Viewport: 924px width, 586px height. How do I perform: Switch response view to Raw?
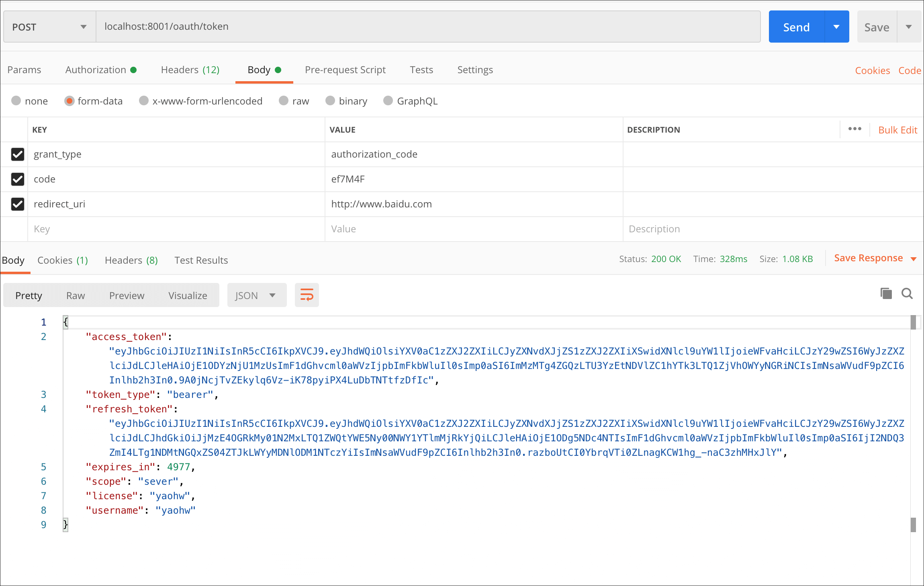[x=76, y=296]
